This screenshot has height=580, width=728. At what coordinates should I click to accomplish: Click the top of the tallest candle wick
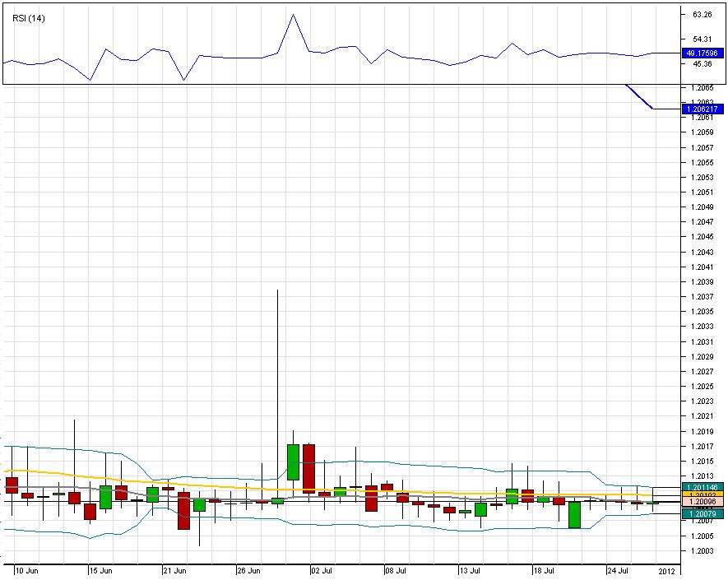(x=277, y=290)
